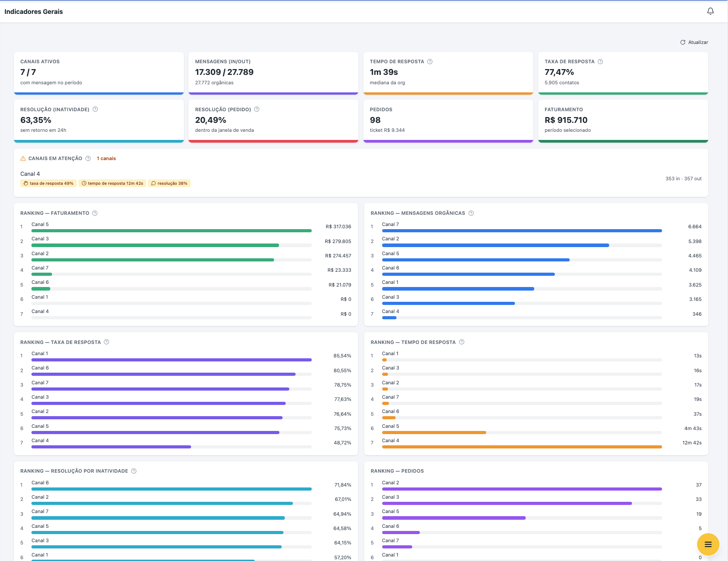Click help icon beside Ranking — Faturamento
Screen dimensions: 728x561
tap(95, 213)
